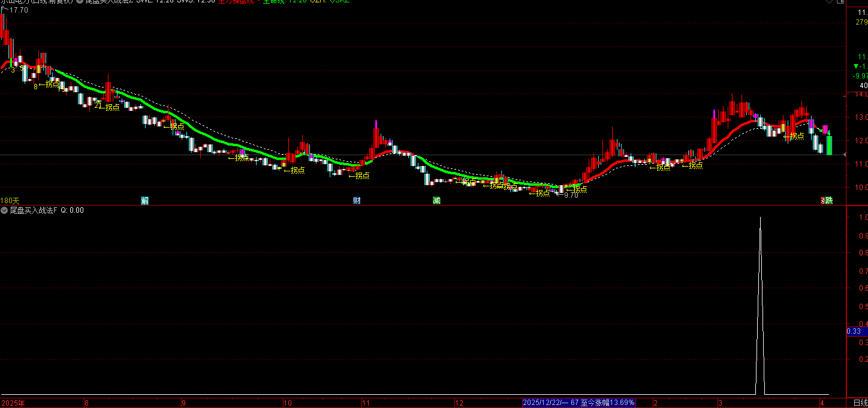The image size is (868, 408).
Task: Click the 拐点 label nearest the 9.70 low
Action: click(576, 189)
